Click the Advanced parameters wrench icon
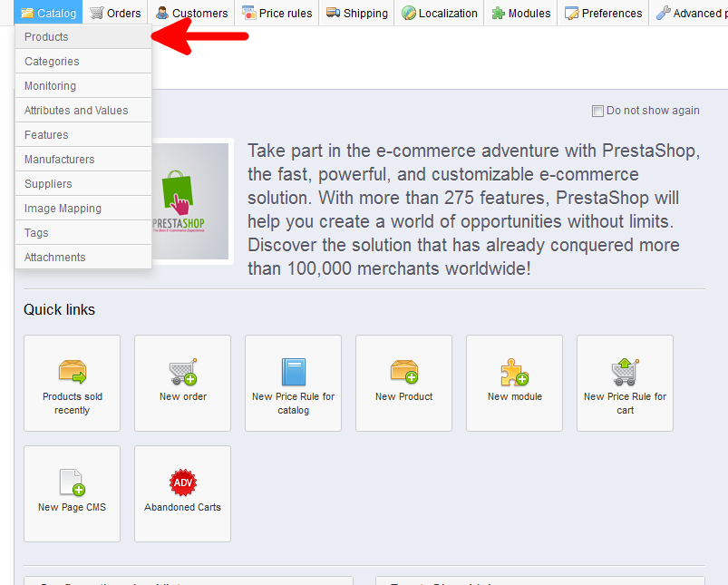This screenshot has height=585, width=728. click(664, 13)
